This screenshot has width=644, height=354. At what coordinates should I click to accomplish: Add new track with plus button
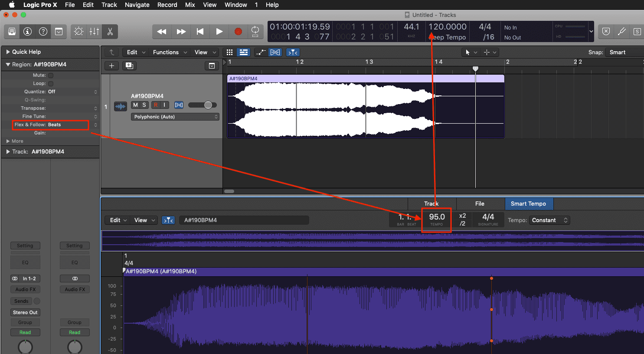tap(111, 66)
